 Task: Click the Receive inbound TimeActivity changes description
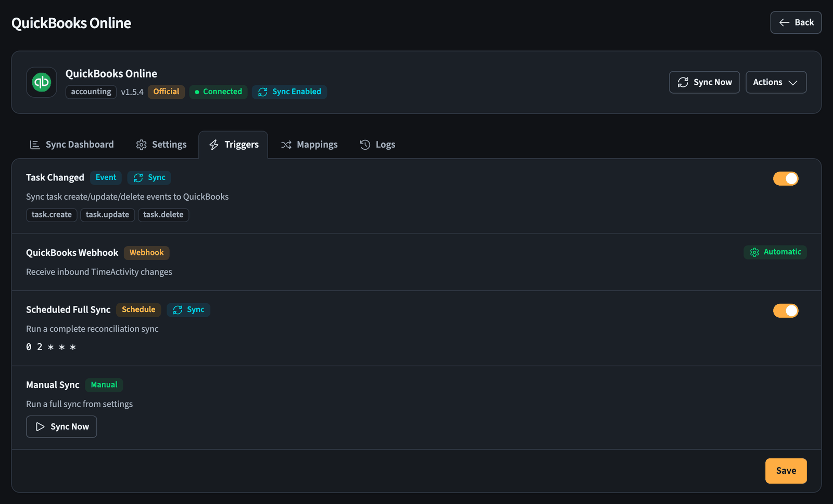[99, 272]
